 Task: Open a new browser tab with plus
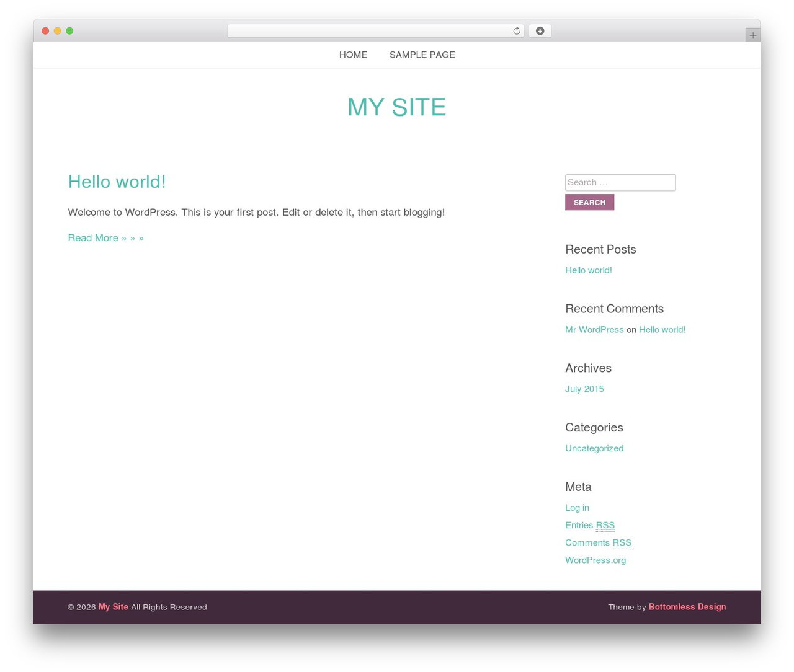[752, 35]
